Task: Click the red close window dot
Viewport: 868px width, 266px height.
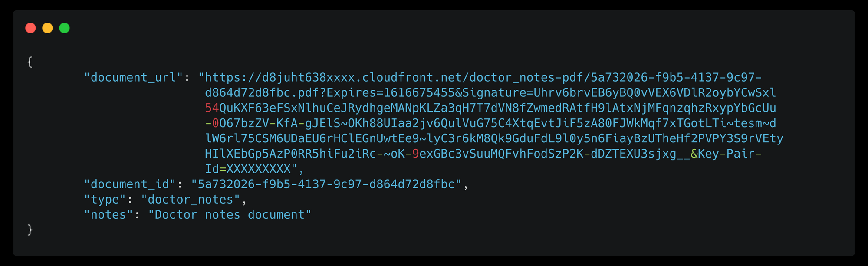Action: [30, 28]
